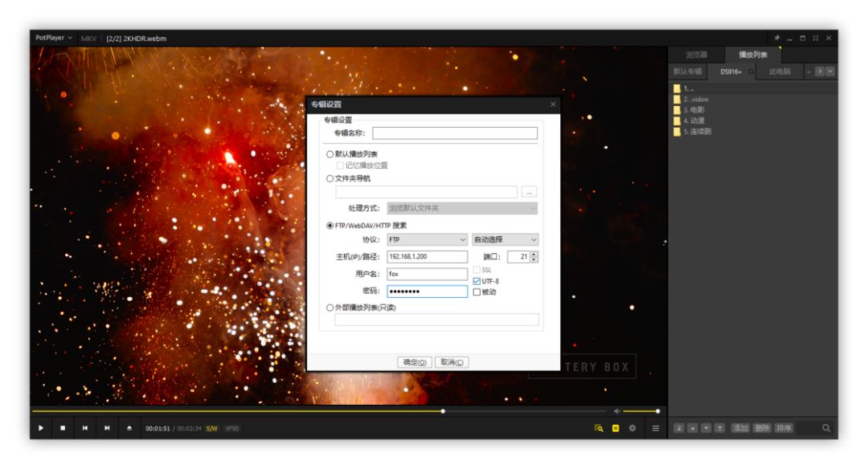The height and width of the screenshot is (469, 868).
Task: Click the yellow playback seek bar
Action: pyautogui.click(x=321, y=411)
